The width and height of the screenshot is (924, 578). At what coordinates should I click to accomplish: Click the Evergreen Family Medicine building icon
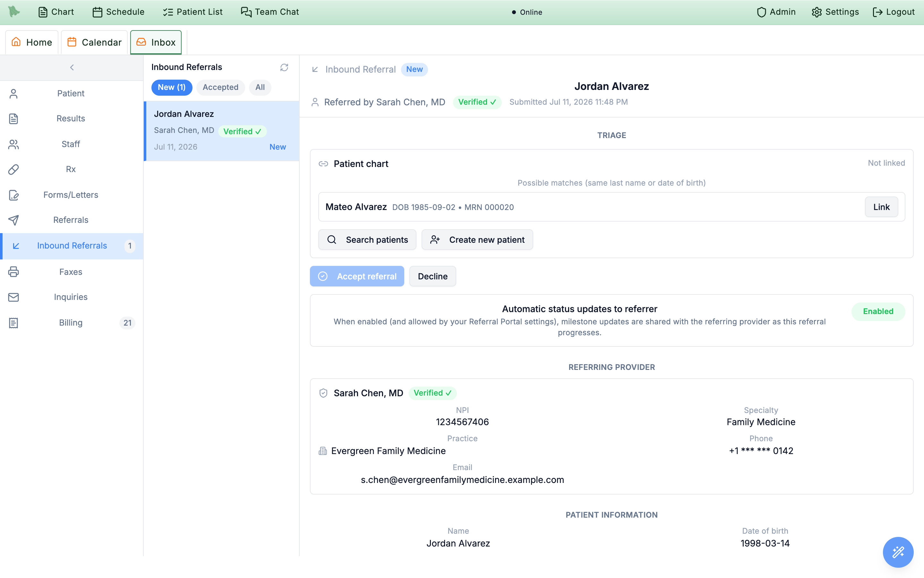click(x=323, y=451)
